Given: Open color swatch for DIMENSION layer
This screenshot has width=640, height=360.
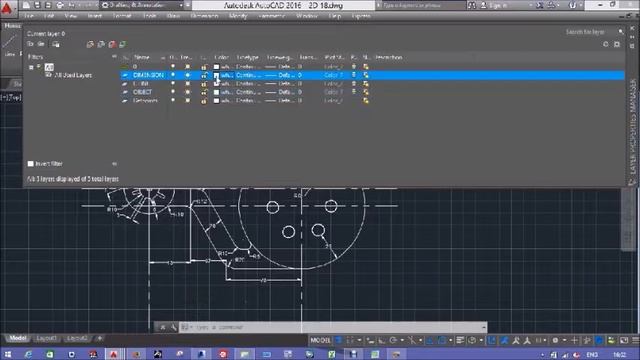Looking at the screenshot, I should pos(216,76).
